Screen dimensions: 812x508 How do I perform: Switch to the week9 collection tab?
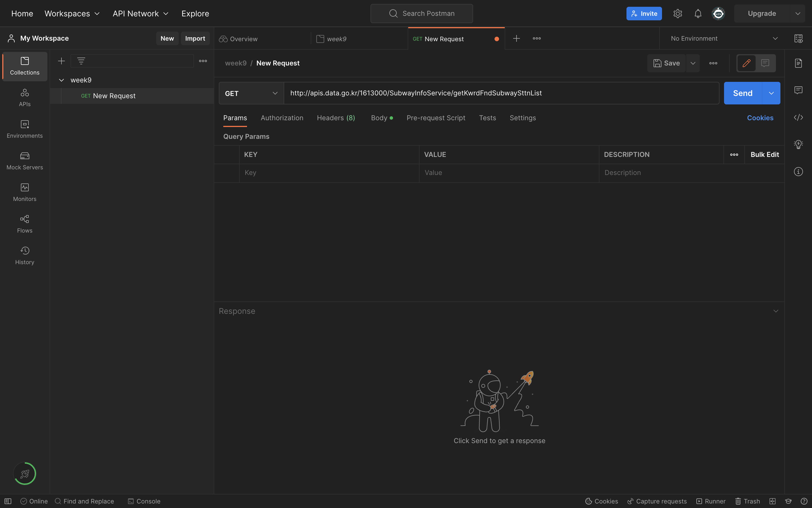point(359,39)
